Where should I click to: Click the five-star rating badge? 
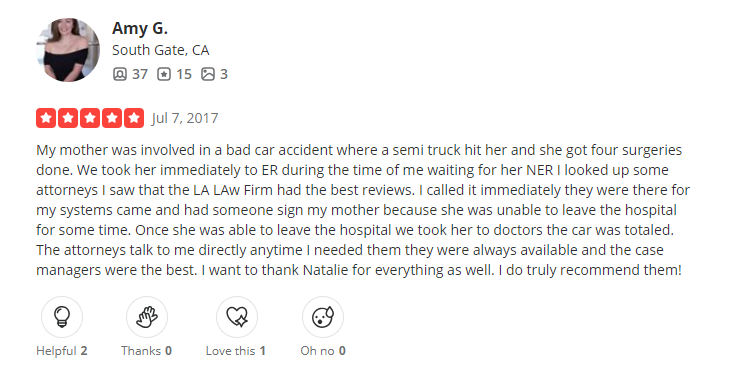tap(90, 118)
